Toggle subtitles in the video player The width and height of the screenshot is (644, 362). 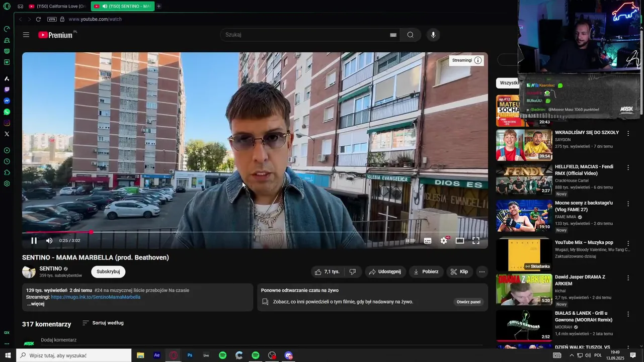pyautogui.click(x=428, y=241)
